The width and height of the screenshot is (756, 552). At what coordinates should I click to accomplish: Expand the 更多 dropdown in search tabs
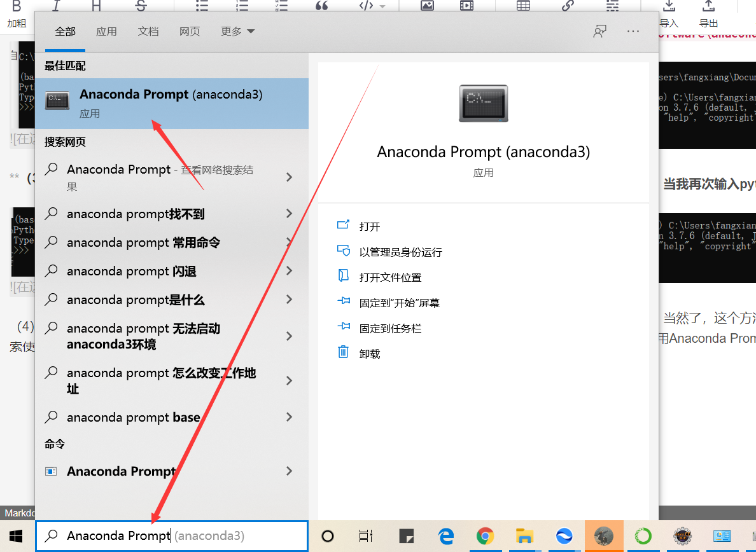(x=237, y=32)
